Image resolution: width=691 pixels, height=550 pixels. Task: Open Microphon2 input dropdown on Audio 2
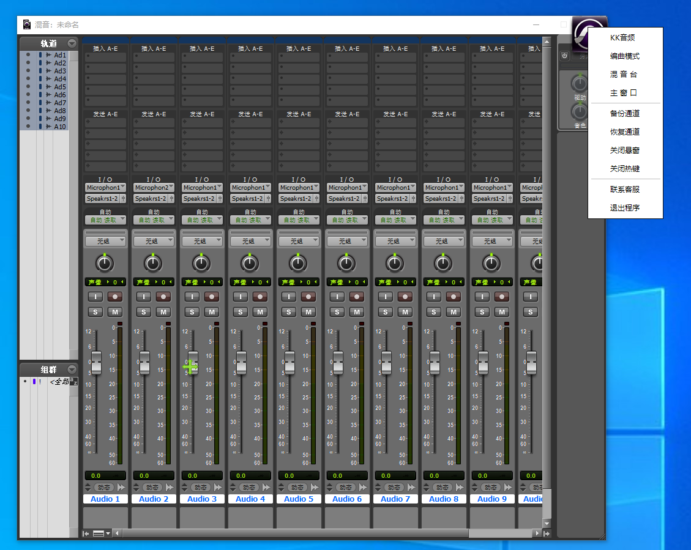[153, 187]
